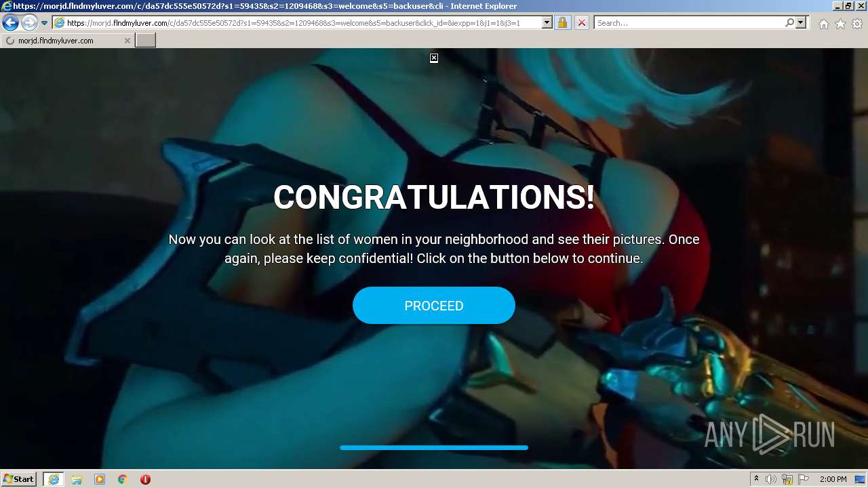Stop loading with the red X button
The height and width of the screenshot is (488, 868).
581,23
